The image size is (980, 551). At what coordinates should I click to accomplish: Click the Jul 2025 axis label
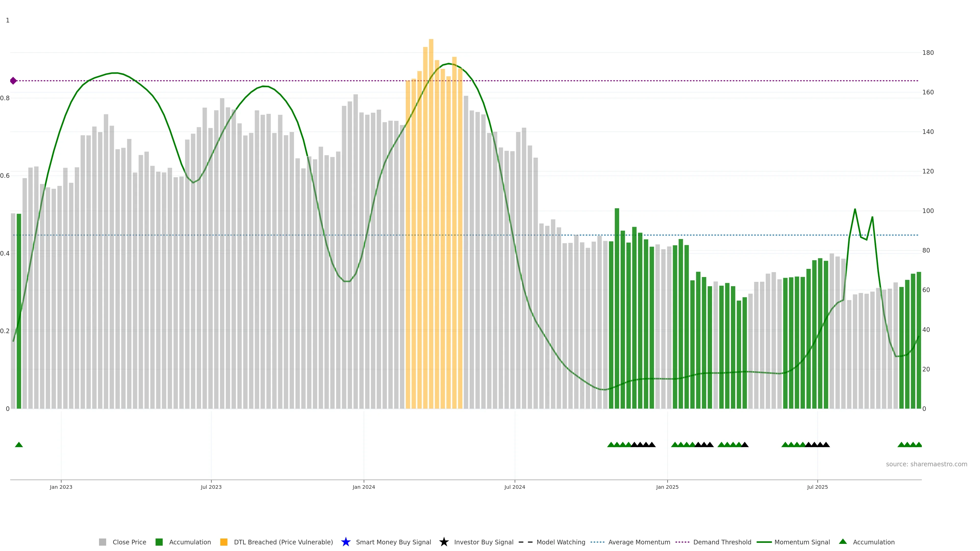817,487
